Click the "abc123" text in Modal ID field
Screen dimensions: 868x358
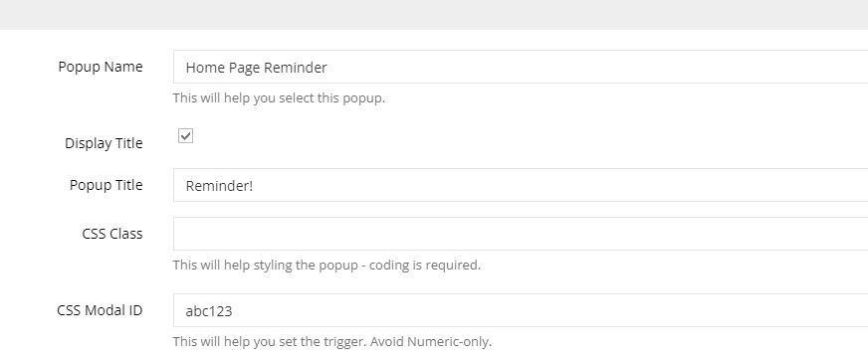pos(209,311)
